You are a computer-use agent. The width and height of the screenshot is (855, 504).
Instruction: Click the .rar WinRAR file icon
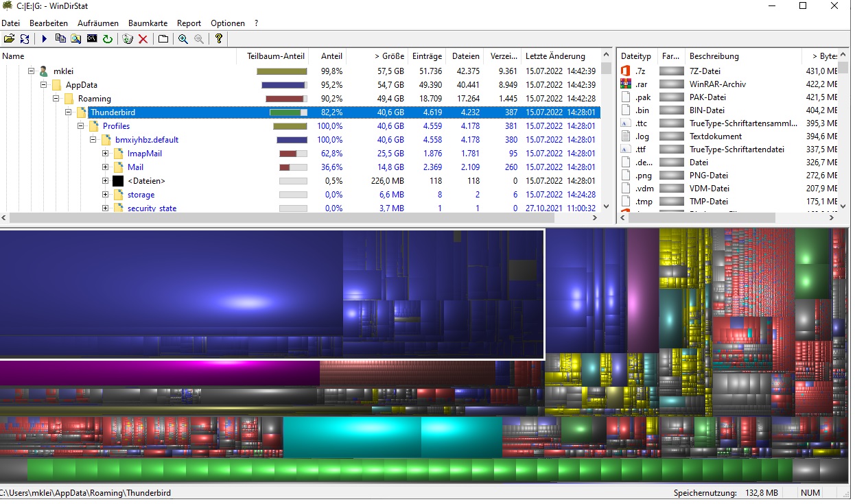coord(625,84)
